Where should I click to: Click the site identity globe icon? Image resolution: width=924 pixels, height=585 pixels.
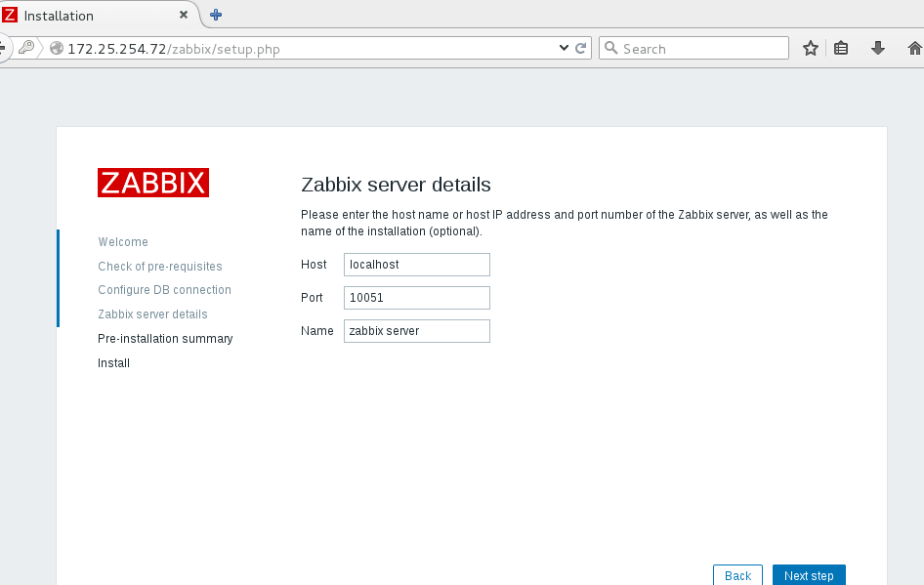tap(57, 48)
